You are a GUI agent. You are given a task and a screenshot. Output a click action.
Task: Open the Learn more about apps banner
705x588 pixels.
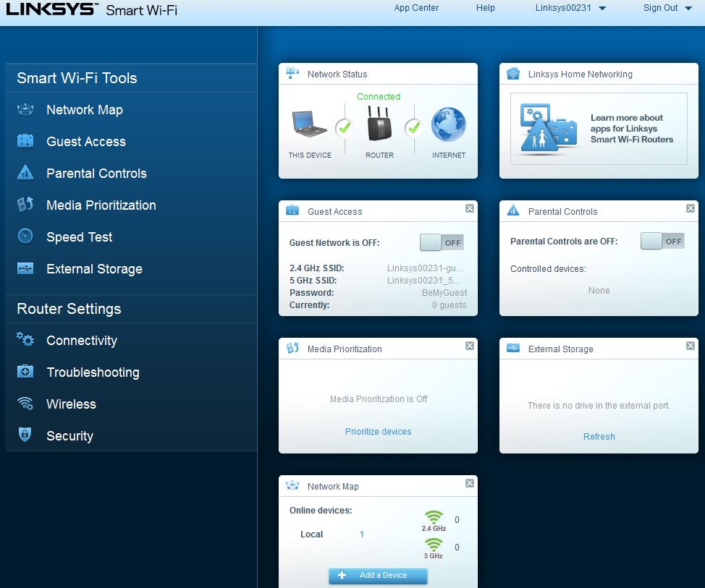click(599, 129)
